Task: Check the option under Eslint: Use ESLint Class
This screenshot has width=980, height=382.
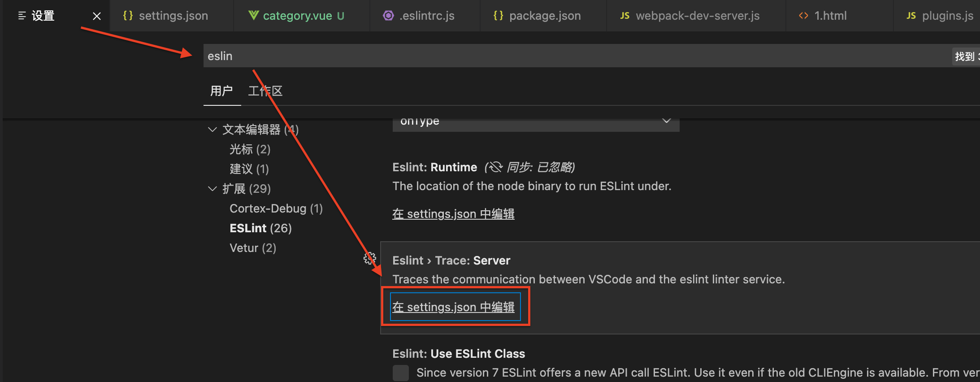Action: coord(400,373)
